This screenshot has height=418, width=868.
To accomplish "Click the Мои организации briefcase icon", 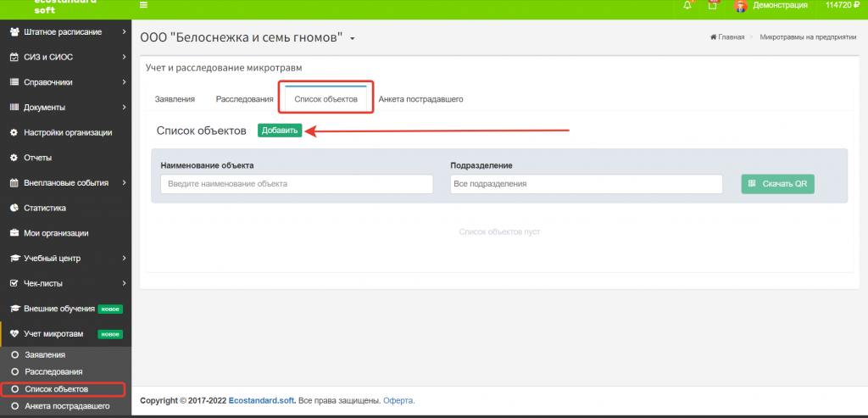I will pyautogui.click(x=15, y=233).
